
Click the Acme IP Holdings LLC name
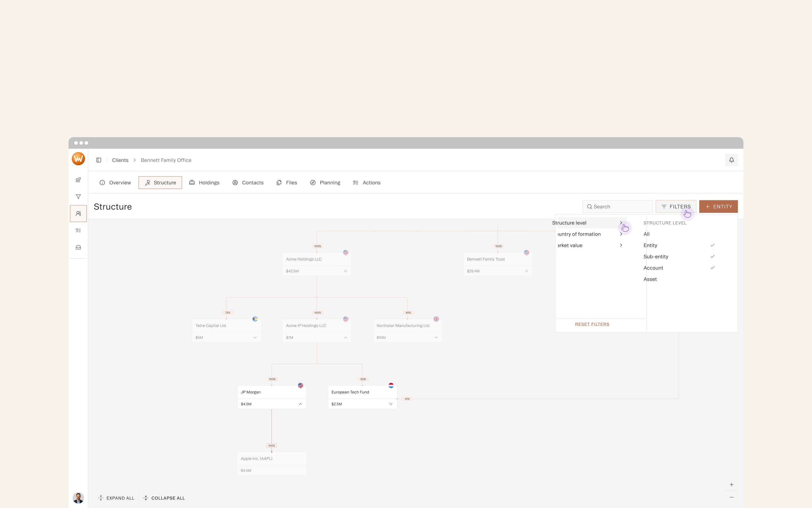[306, 326]
